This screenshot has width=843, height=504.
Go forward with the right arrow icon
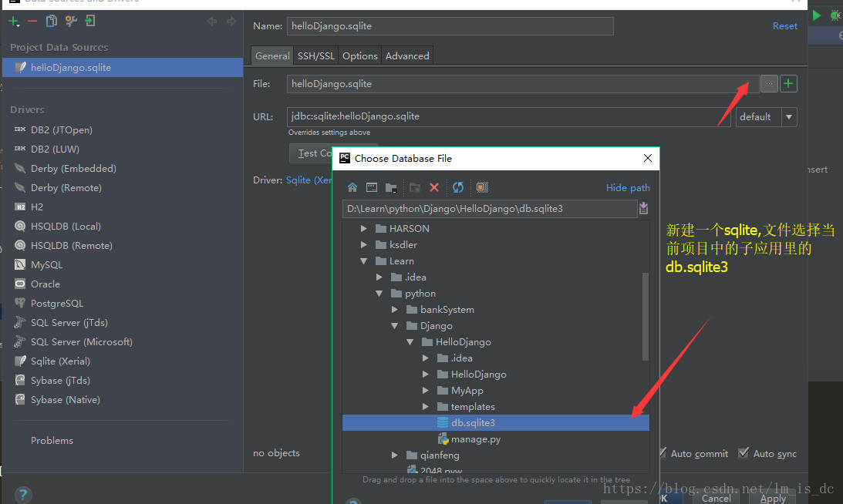pos(231,22)
